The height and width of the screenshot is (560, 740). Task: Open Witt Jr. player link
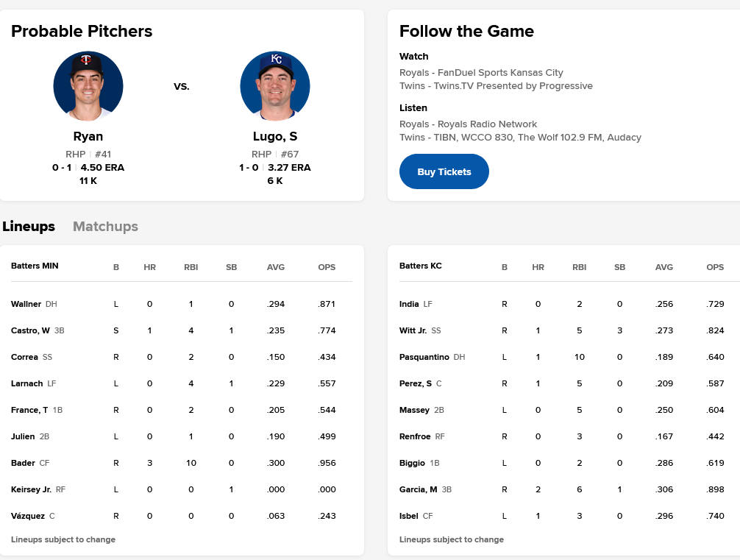click(413, 330)
